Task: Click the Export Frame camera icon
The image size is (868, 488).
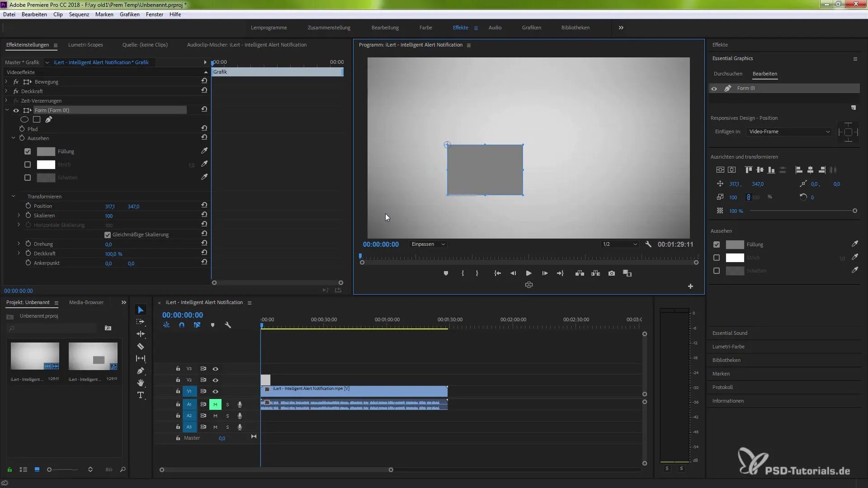Action: point(612,273)
